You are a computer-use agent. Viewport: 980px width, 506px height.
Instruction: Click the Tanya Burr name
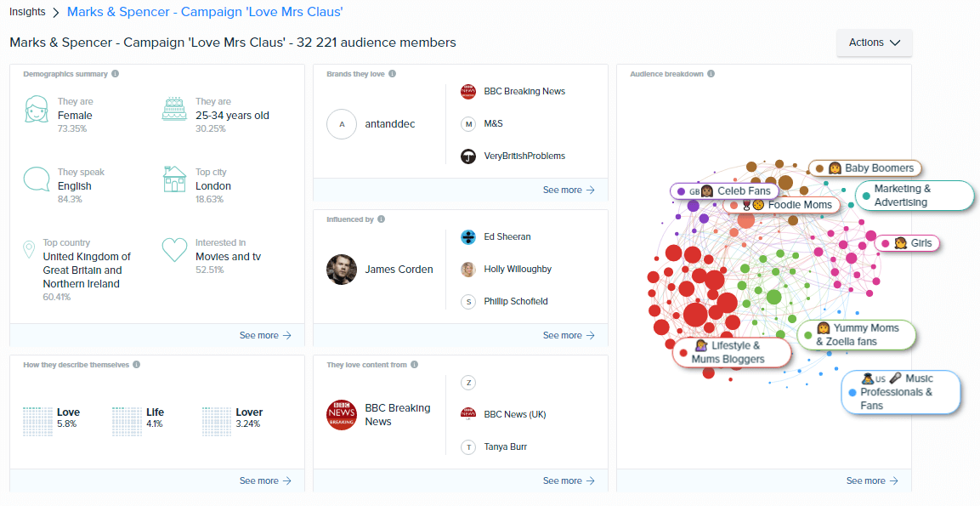pyautogui.click(x=506, y=447)
